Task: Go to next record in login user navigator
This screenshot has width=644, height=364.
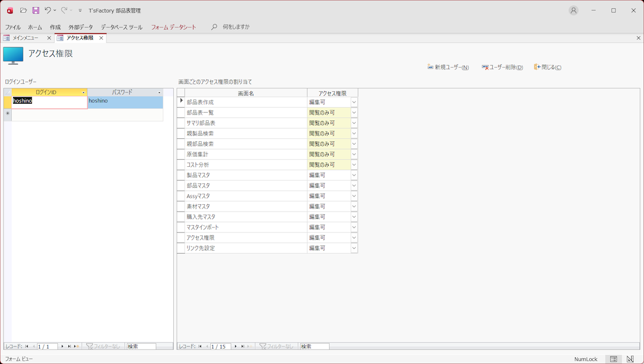Action: click(62, 346)
